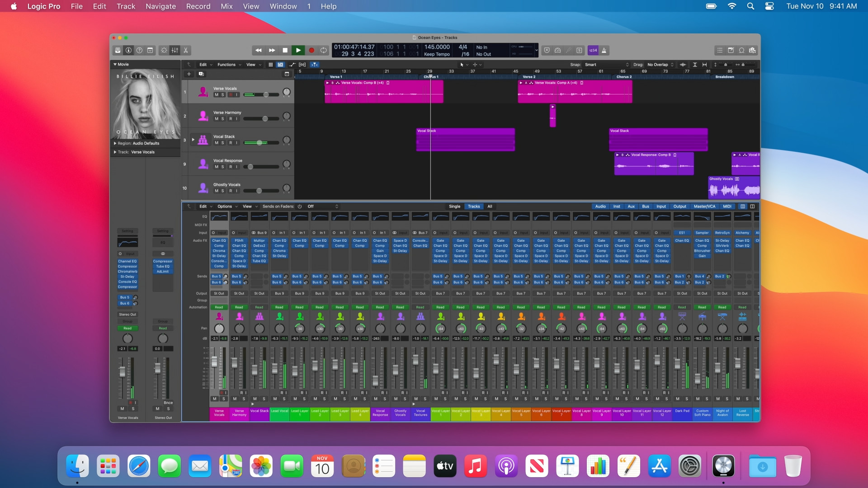Click the tuner icon in the control bar
The width and height of the screenshot is (868, 488).
[x=568, y=51]
